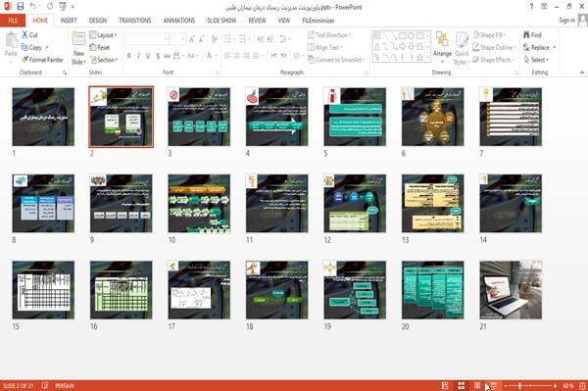
Task: Click the spell check status icon
Action: pyautogui.click(x=45, y=385)
